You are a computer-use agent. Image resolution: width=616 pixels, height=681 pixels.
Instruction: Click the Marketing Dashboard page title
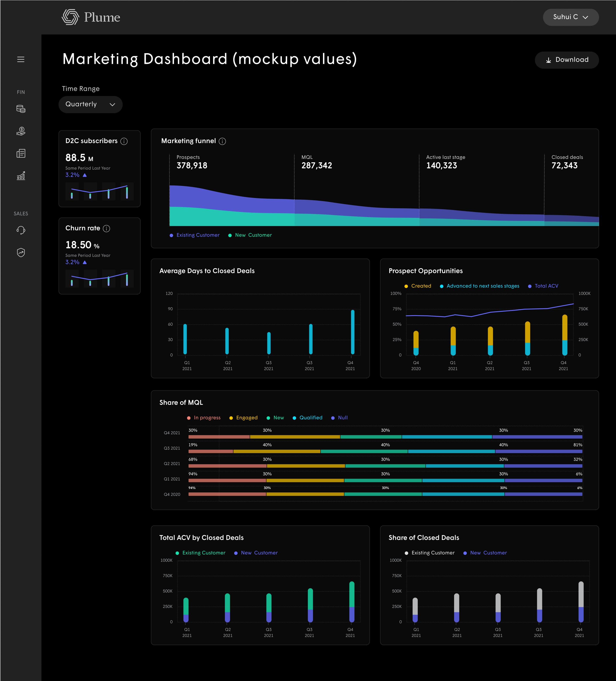(210, 59)
